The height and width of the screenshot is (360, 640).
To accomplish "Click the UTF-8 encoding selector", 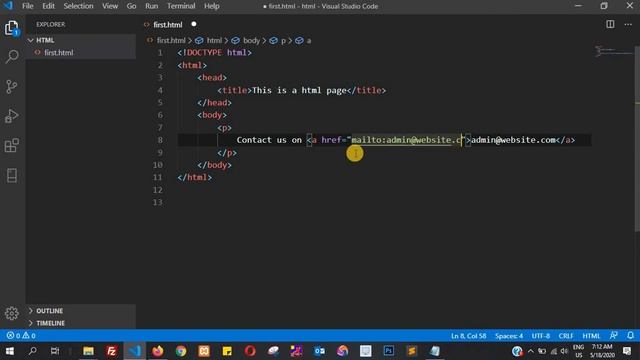I will click(540, 336).
